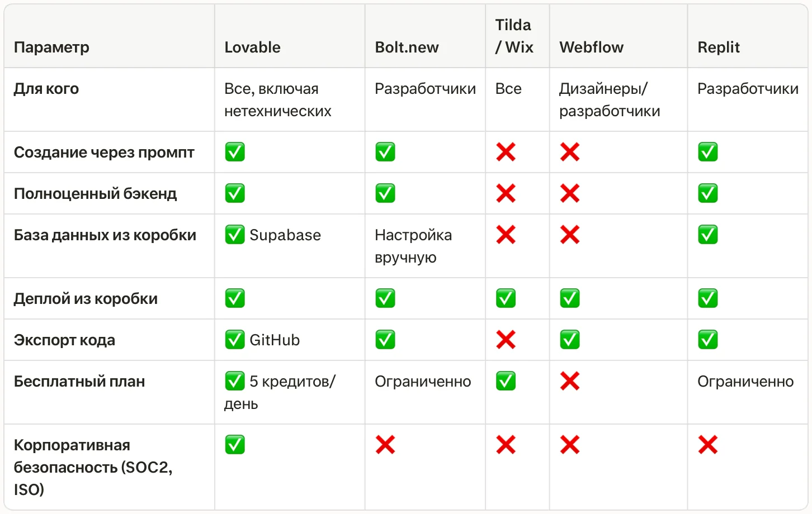The width and height of the screenshot is (812, 514).
Task: Click Webflow red cross in База данных row
Action: tap(570, 235)
